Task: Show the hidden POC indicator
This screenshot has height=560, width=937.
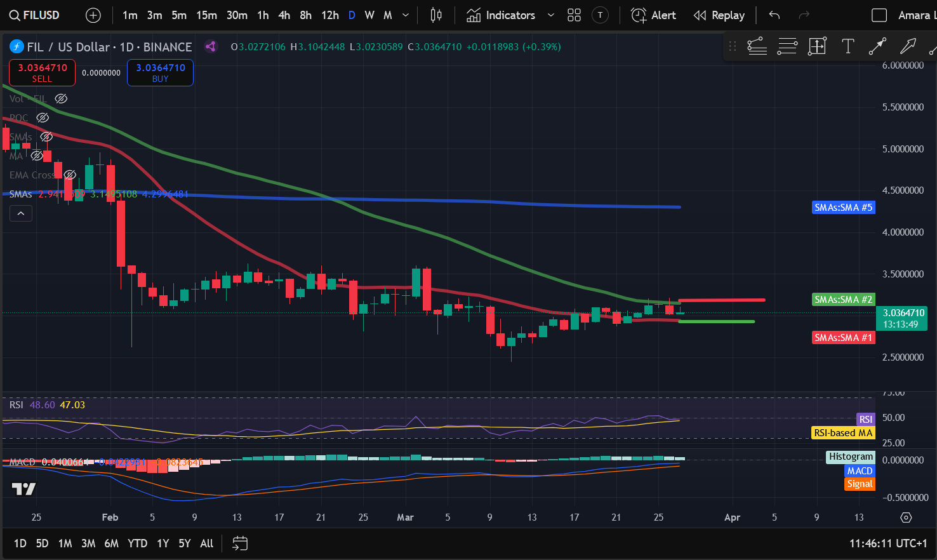Action: pos(43,117)
